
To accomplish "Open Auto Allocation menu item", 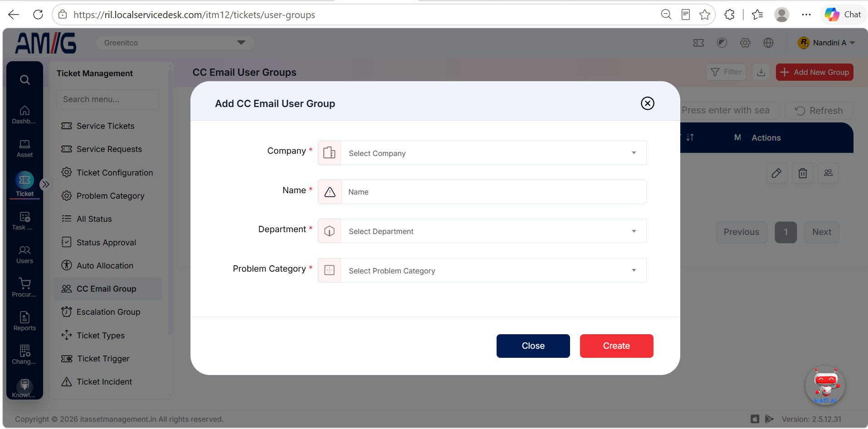I will click(107, 266).
